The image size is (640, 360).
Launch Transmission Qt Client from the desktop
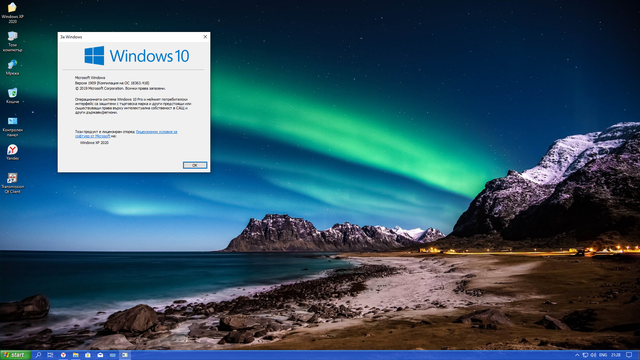(12, 183)
